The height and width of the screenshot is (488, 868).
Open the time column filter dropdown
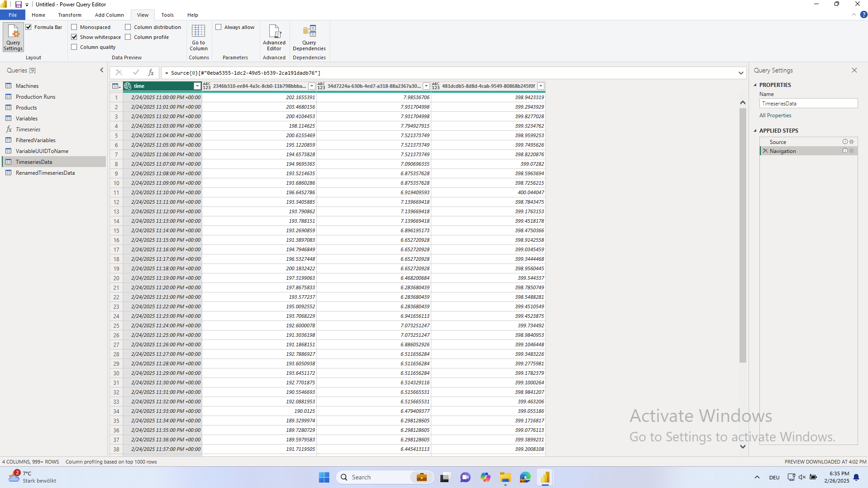pos(197,86)
